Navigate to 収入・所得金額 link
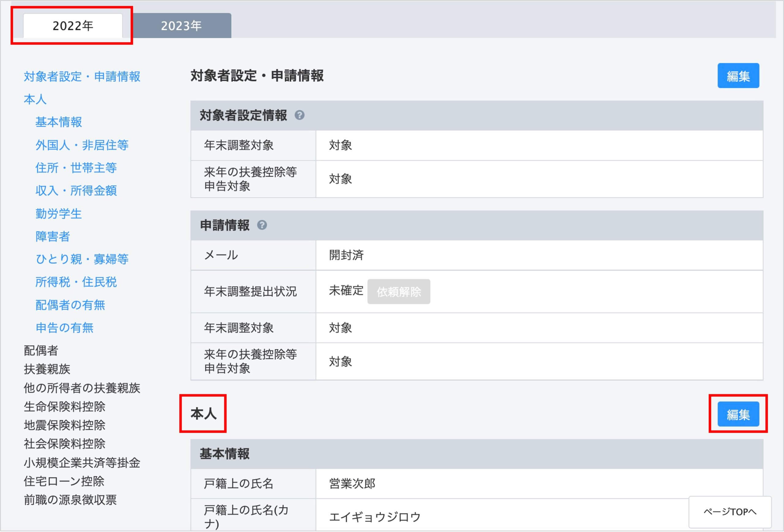784x532 pixels. (76, 191)
